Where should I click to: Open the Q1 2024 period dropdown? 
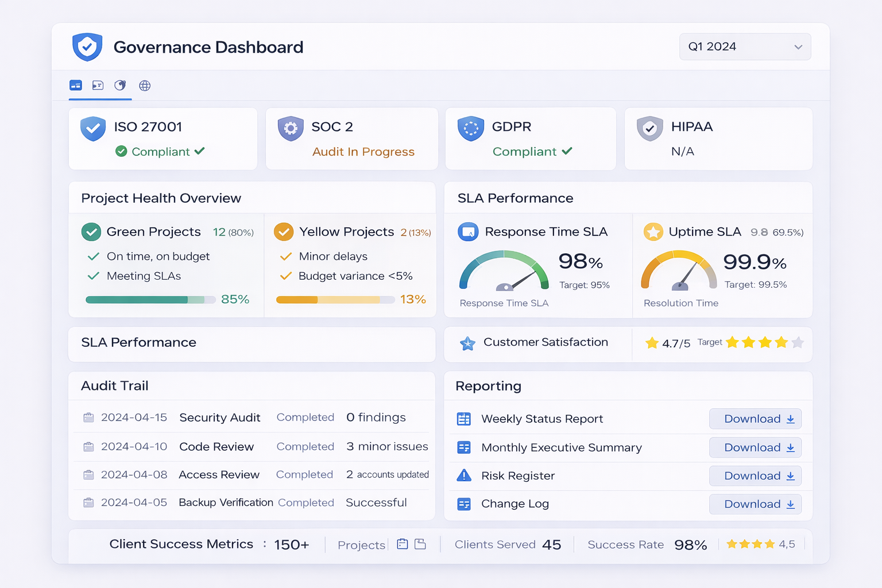pos(744,47)
